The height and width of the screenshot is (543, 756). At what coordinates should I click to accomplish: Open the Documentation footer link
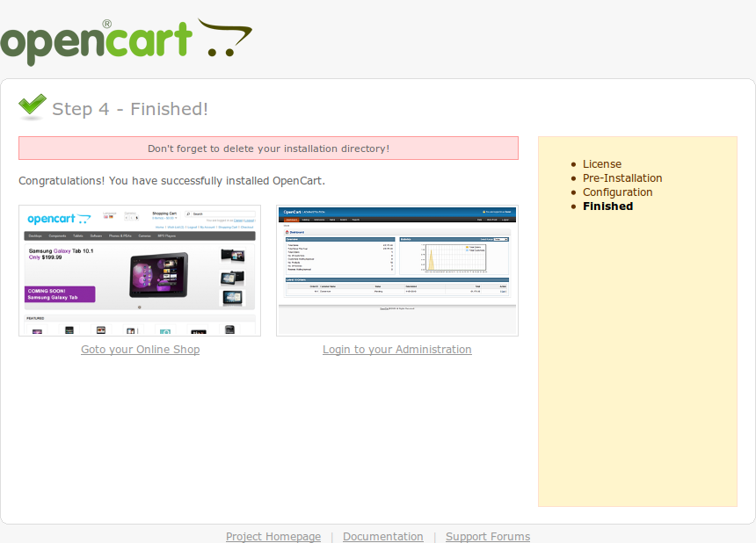383,536
